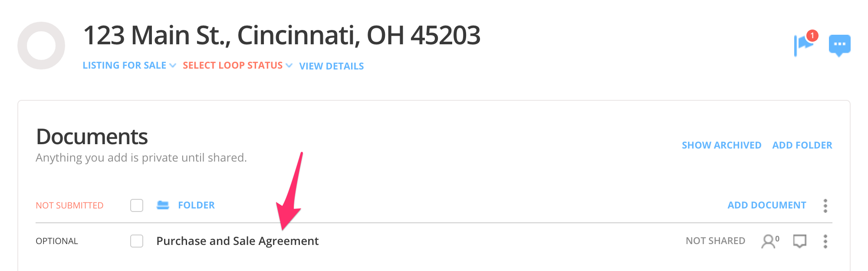Open the chat messages bubble icon
This screenshot has height=271, width=868.
tap(839, 45)
